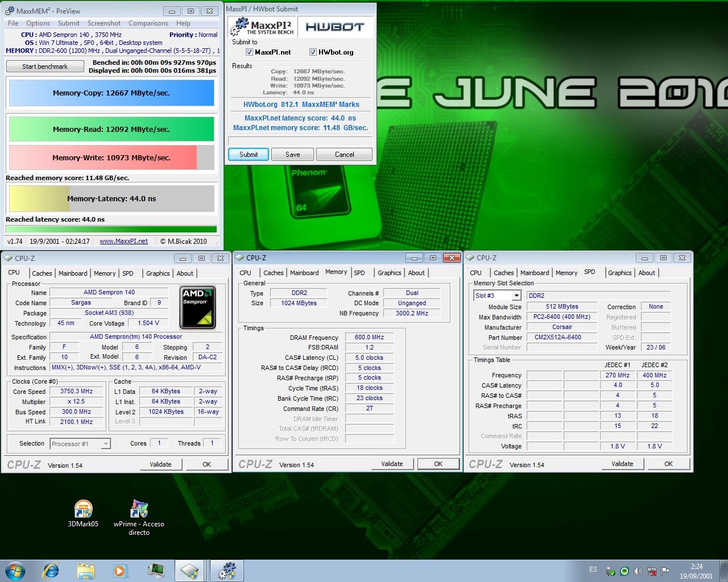Click the right CPU-Z window title icon
This screenshot has height=582, width=728.
[x=471, y=257]
